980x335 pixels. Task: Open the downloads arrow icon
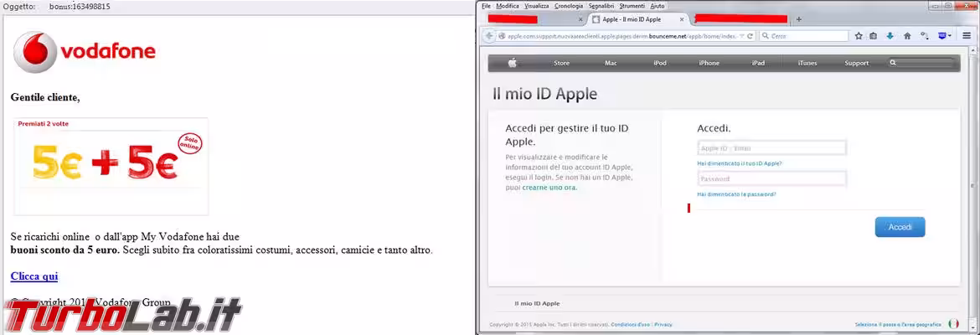pos(890,36)
